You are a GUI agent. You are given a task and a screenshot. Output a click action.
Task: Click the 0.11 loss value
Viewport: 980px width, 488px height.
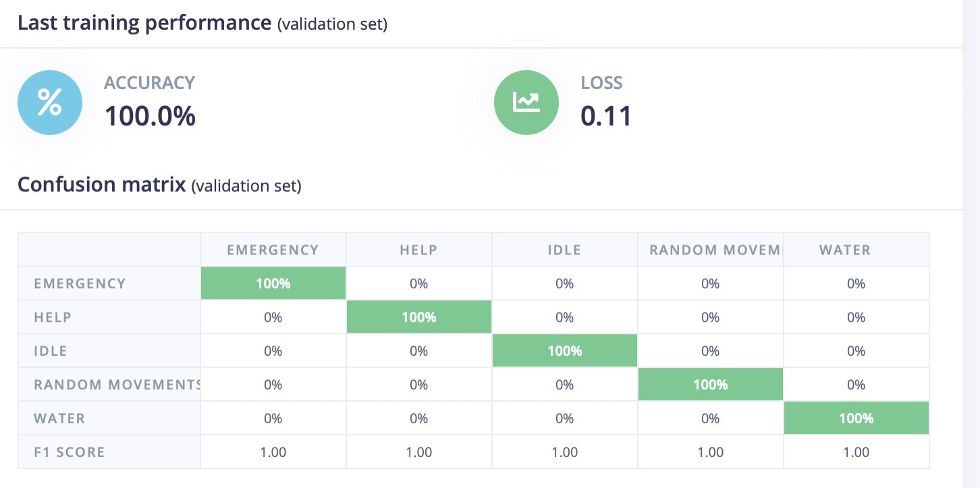click(606, 116)
